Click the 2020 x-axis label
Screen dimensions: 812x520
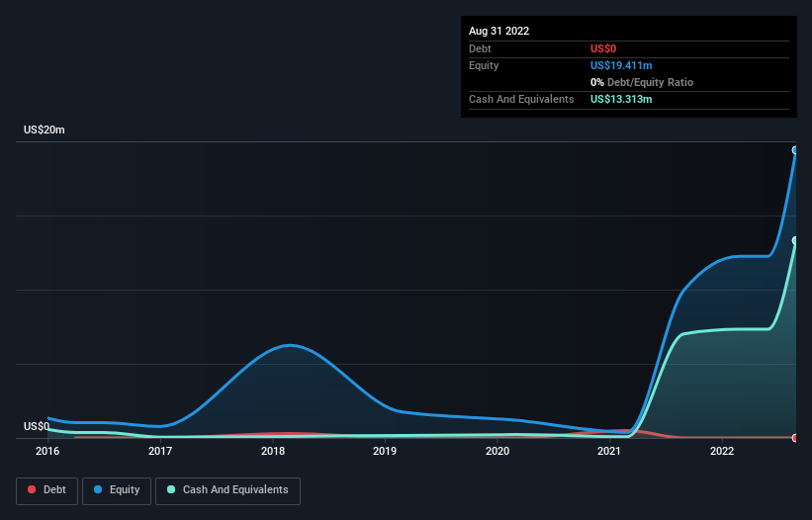click(x=497, y=451)
